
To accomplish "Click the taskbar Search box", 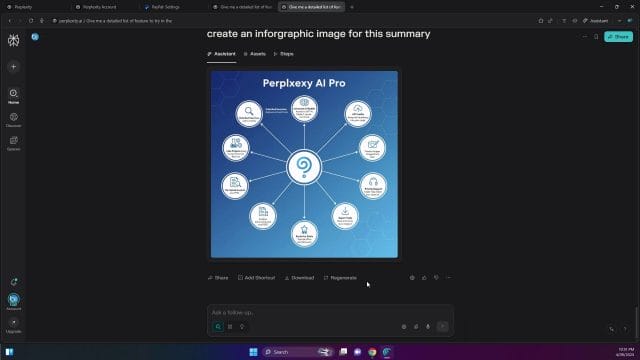I will pyautogui.click(x=297, y=352).
